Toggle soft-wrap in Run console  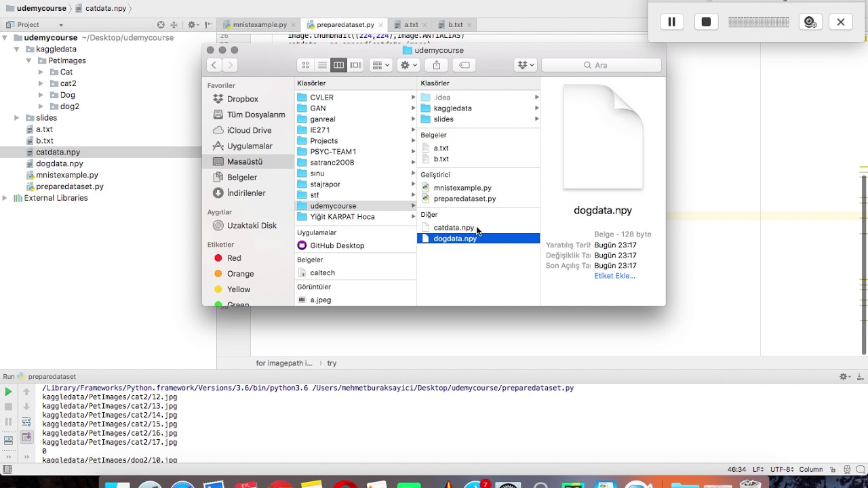(26, 422)
